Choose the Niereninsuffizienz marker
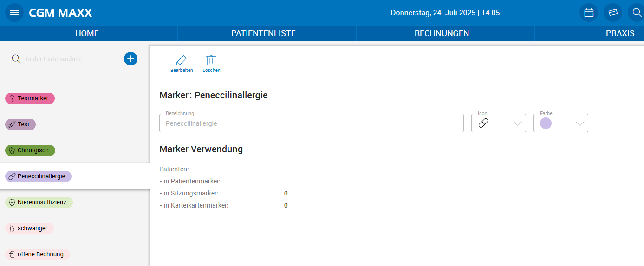Image resolution: width=644 pixels, height=266 pixels. tap(39, 202)
